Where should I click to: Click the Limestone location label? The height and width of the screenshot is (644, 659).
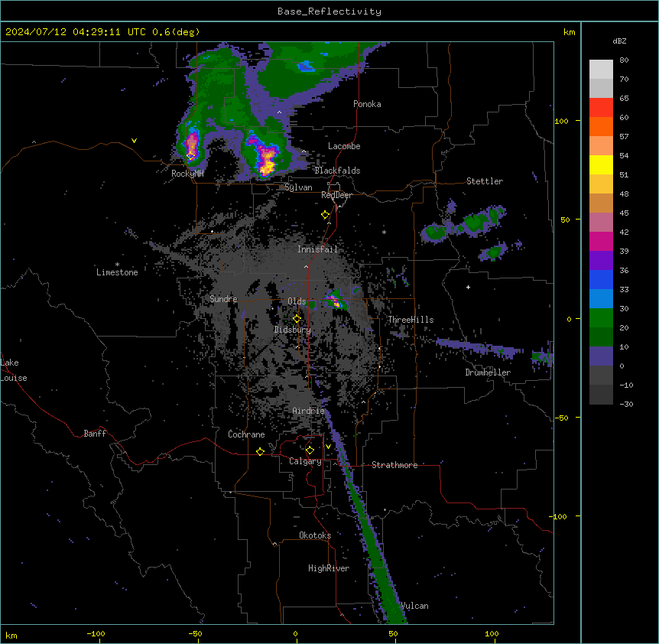click(x=117, y=272)
